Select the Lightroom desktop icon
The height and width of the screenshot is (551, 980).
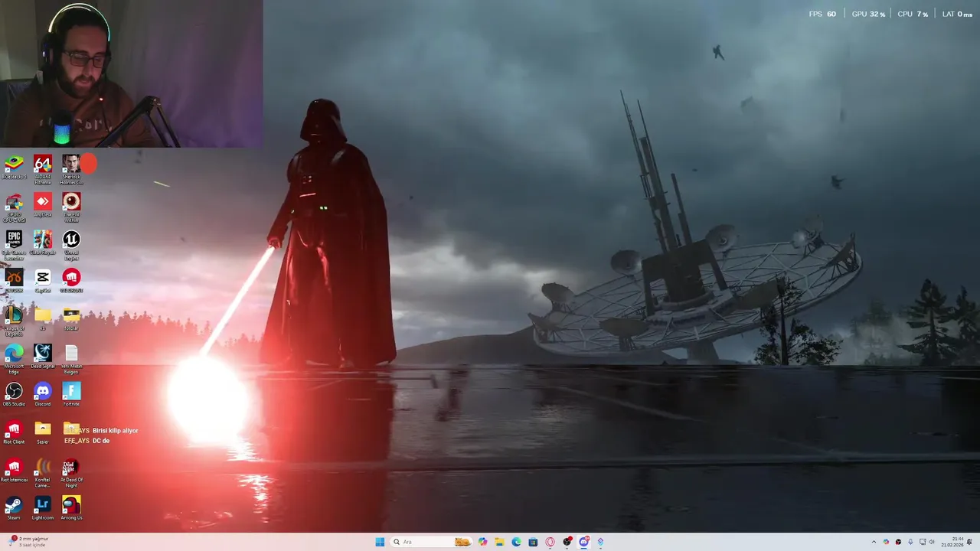[x=43, y=508]
